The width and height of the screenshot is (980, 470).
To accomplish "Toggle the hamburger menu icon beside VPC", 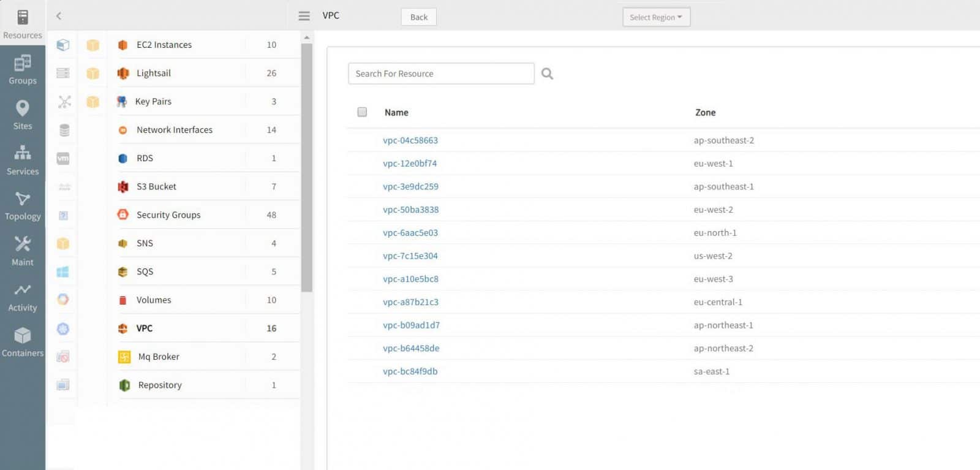I will click(304, 16).
